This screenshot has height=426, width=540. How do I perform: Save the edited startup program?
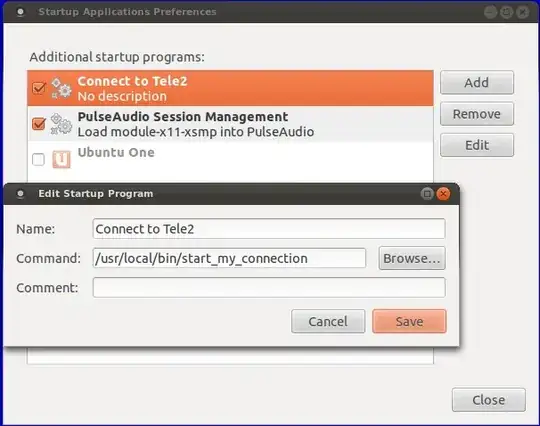[409, 321]
